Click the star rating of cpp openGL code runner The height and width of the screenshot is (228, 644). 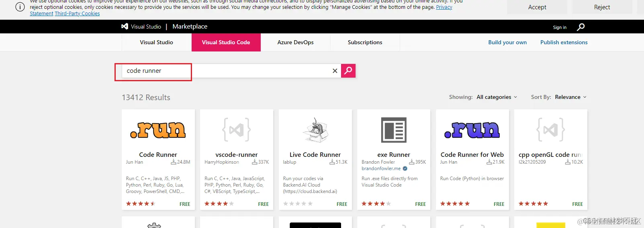click(534, 204)
